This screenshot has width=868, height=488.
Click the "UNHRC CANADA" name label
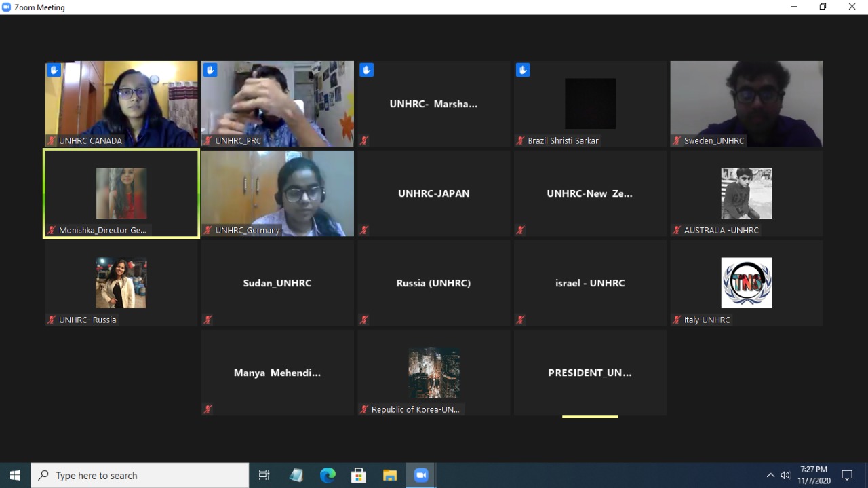(x=90, y=140)
